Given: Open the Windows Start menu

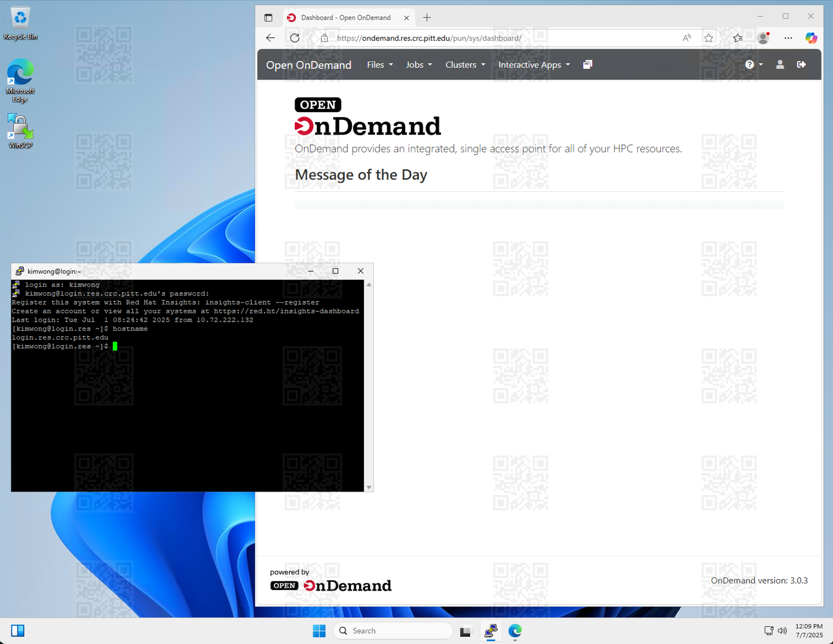Looking at the screenshot, I should tap(319, 631).
